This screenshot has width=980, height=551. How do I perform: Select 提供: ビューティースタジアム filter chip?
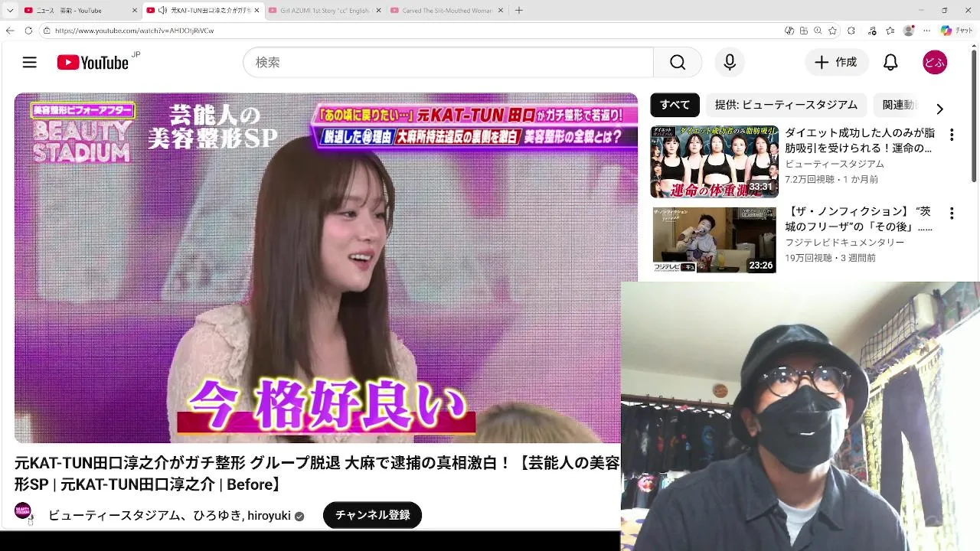[x=786, y=105]
